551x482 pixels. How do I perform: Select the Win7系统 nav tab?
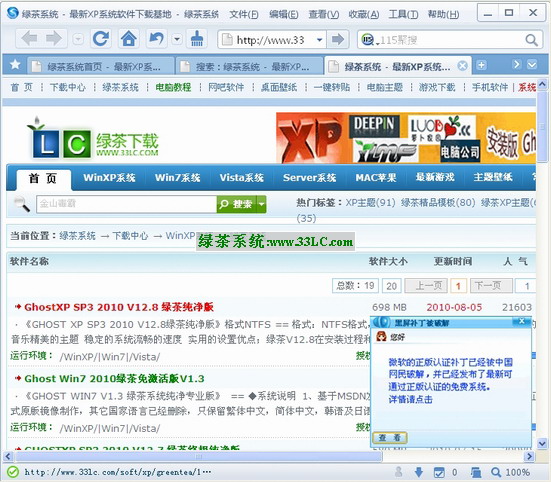click(x=177, y=177)
